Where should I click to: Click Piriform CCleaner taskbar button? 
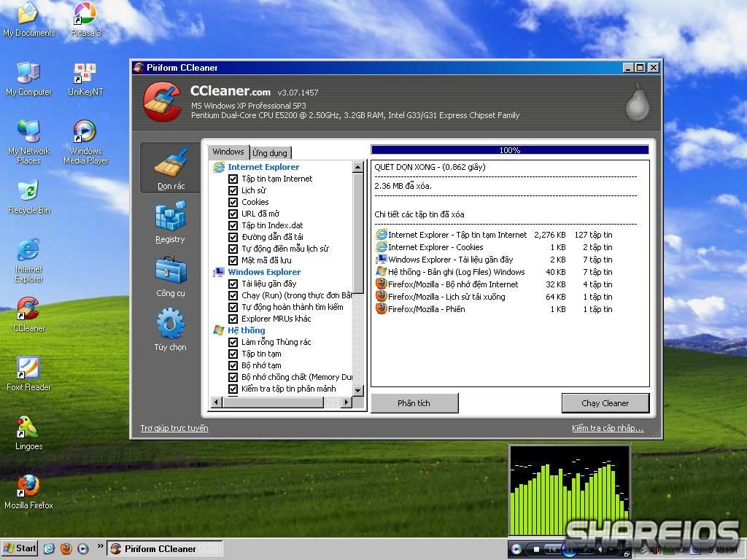(x=164, y=548)
